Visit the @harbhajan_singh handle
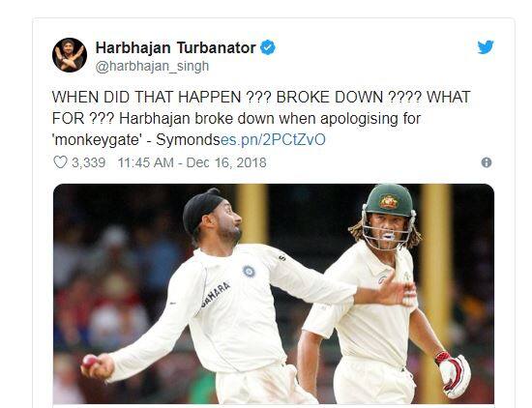532x408 pixels. pos(152,66)
